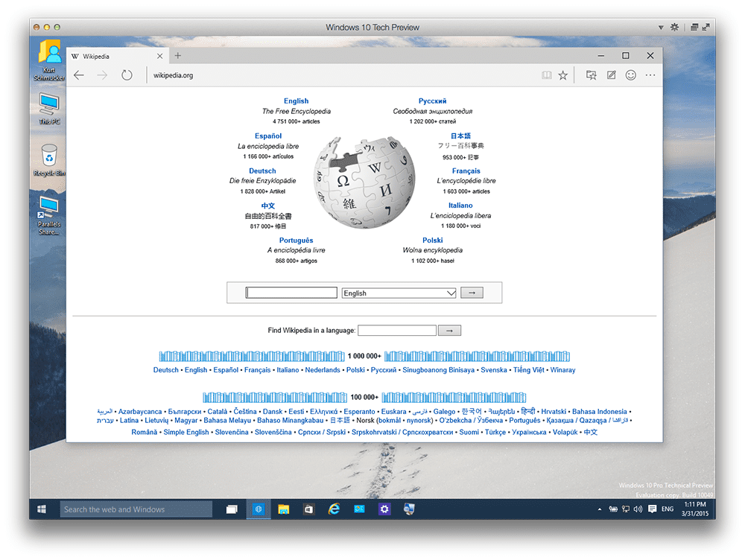Click Nederlands in the 1 000 000+ list
The width and height of the screenshot is (745, 560).
[323, 370]
